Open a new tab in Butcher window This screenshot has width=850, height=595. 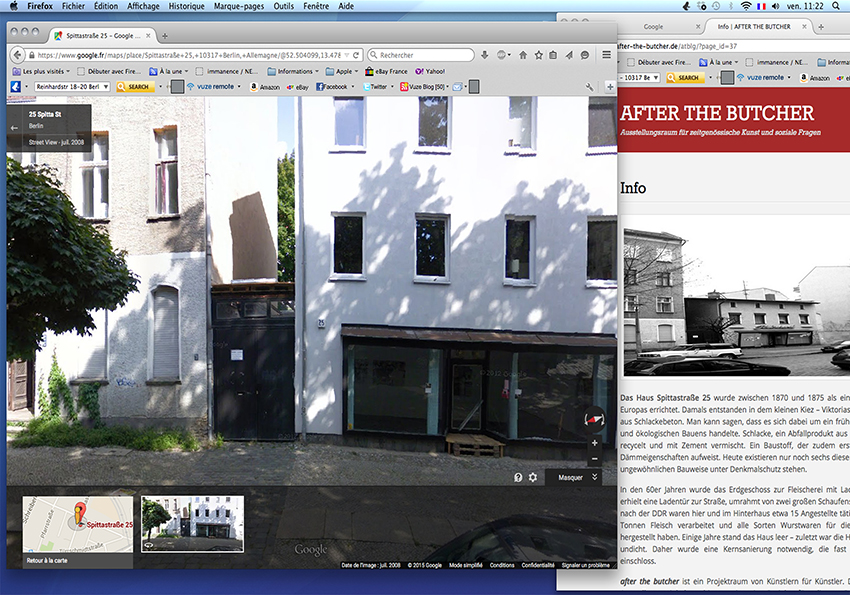coord(821,27)
